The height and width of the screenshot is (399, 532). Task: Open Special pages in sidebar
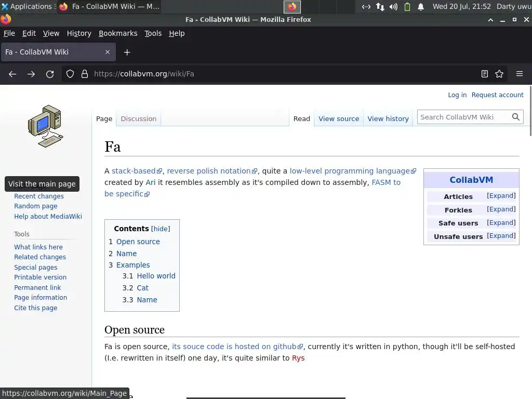36,268
